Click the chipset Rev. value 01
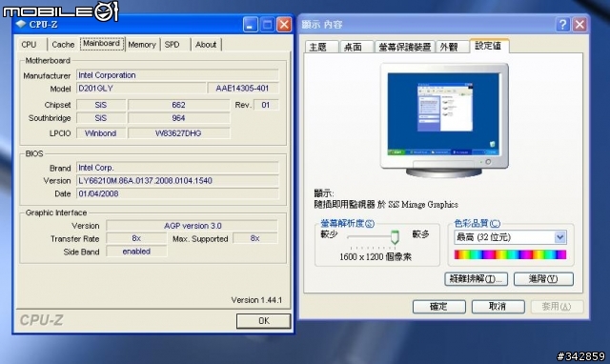The image size is (610, 364). click(266, 105)
